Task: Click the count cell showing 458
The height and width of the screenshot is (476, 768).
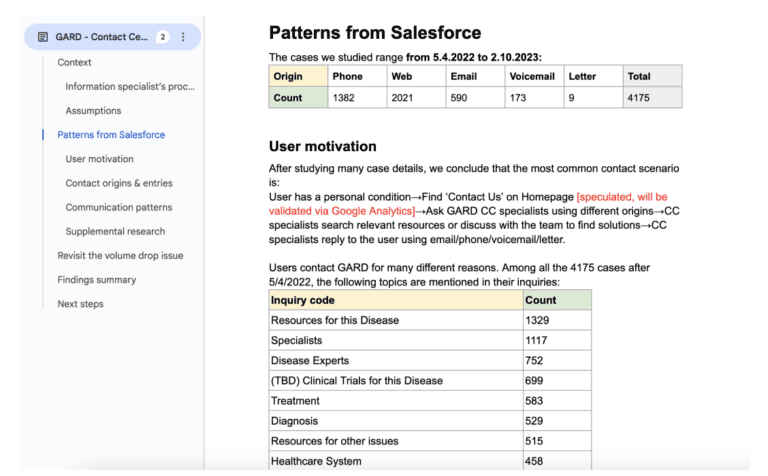Action: (557, 461)
